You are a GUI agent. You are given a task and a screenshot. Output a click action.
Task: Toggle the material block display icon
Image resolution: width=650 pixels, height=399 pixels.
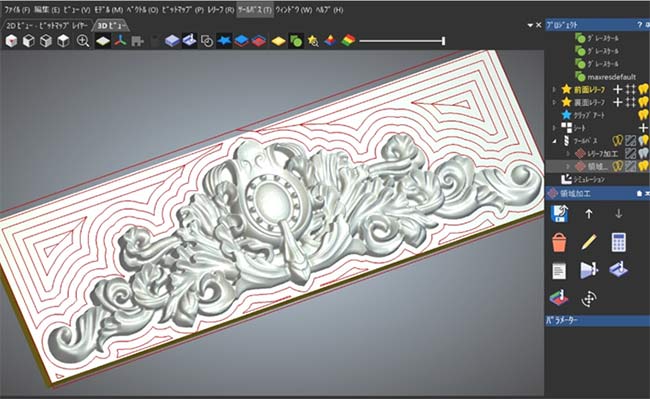coord(102,41)
